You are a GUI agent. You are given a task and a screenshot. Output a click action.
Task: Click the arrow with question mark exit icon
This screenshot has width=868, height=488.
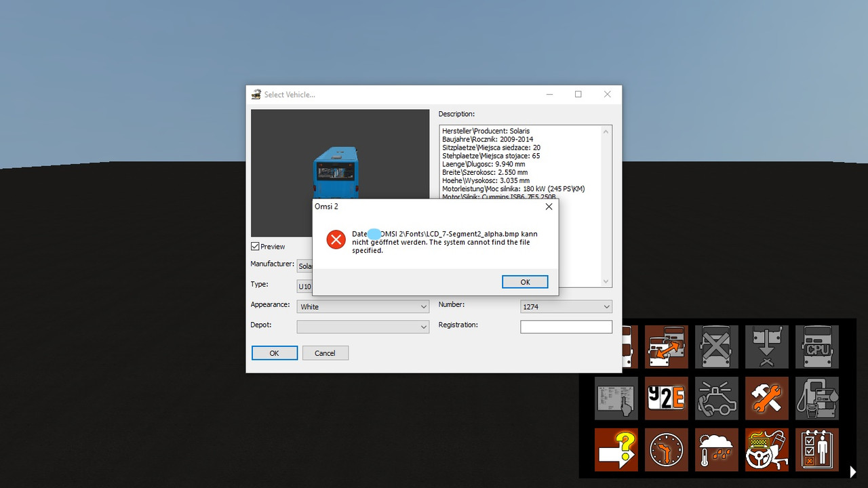pos(616,449)
